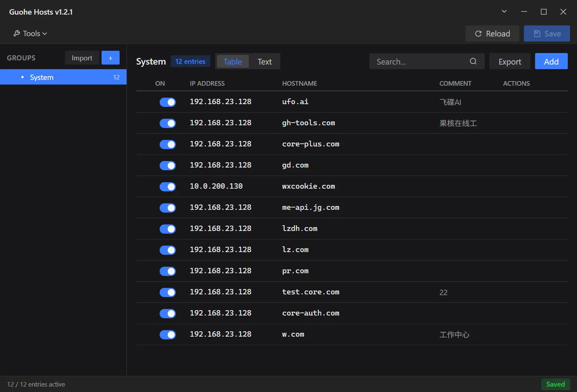Toggle the me-api.jg.com entry switch

click(168, 208)
